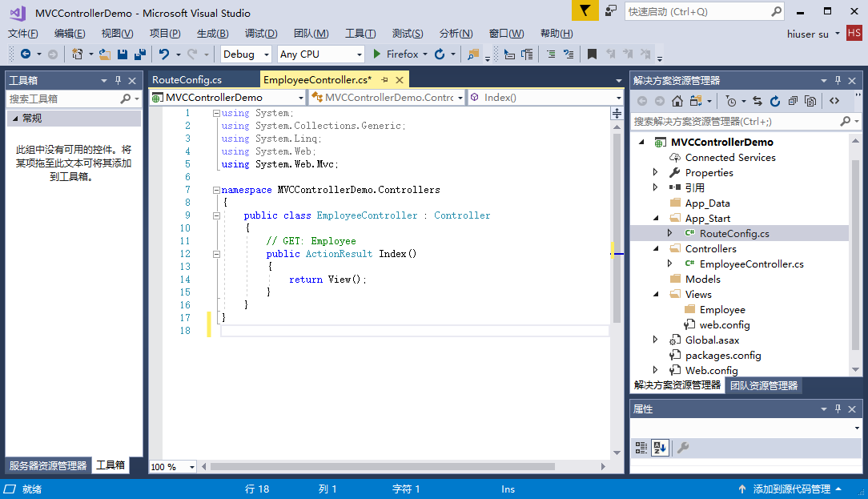Click the bookmark icon in the toolbar
Viewport: 868px width, 499px height.
click(592, 54)
